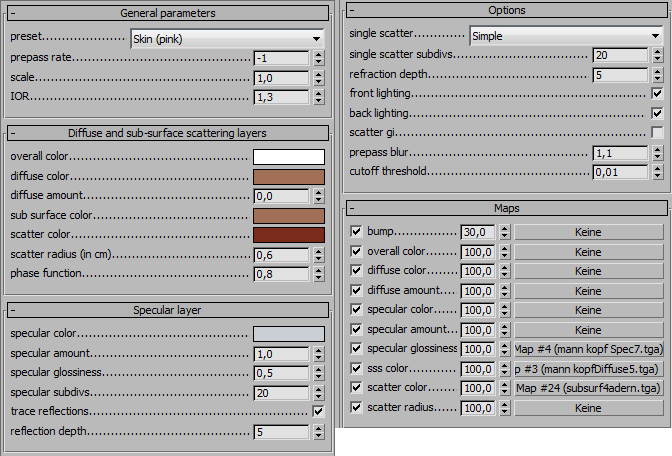672x456 pixels.
Task: Click the diffuse amount field showing 0,0
Action: tap(282, 196)
